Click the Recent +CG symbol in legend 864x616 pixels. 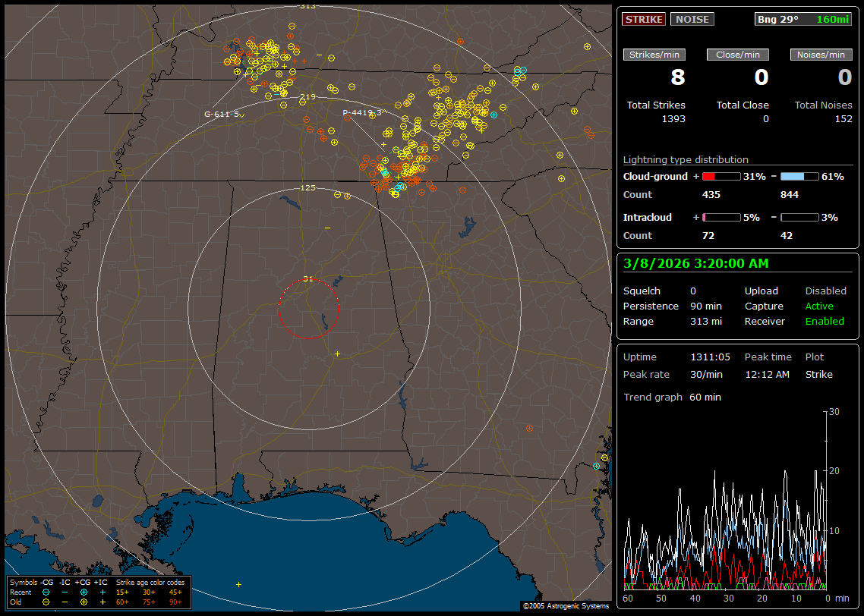click(x=84, y=592)
